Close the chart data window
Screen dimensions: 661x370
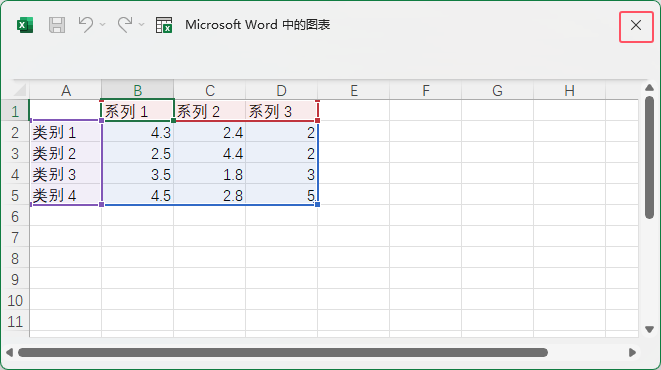[636, 25]
